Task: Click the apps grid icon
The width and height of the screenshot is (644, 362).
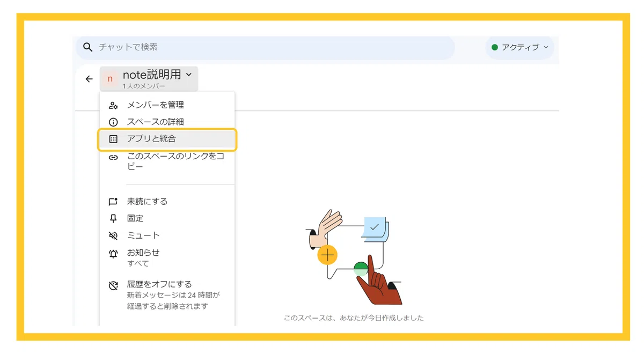Action: click(113, 139)
